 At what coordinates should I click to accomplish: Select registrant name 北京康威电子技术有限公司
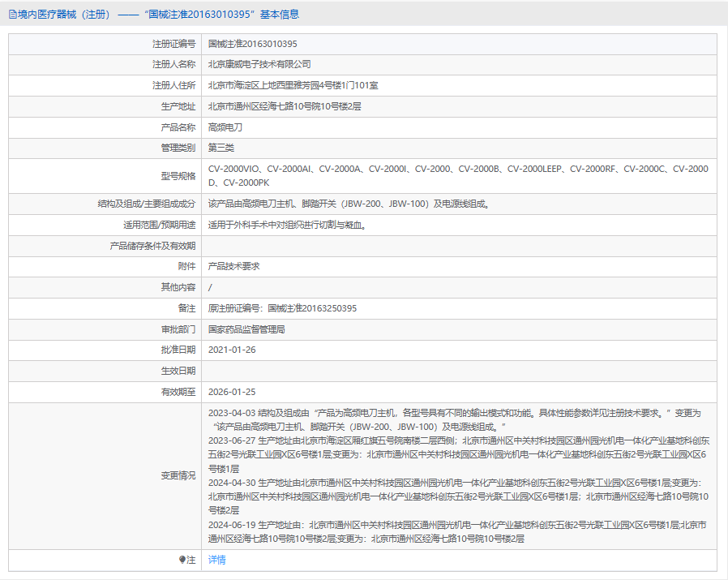(x=259, y=65)
